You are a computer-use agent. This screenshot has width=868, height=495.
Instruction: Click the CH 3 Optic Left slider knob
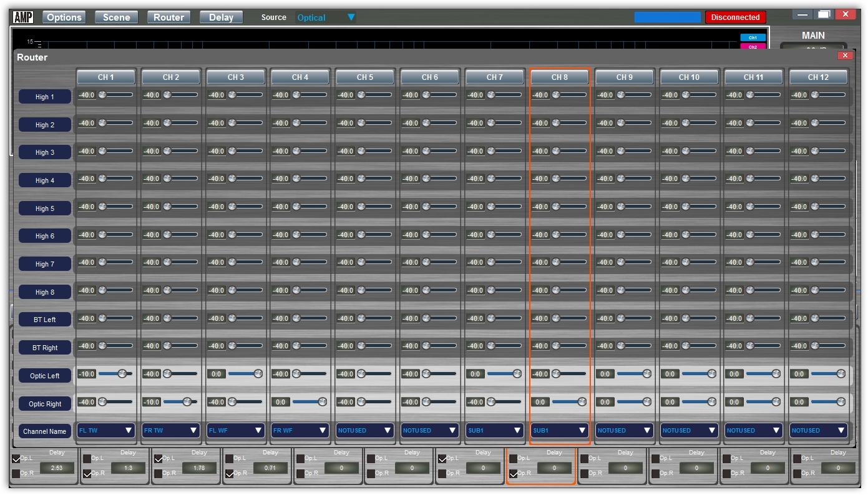[257, 374]
